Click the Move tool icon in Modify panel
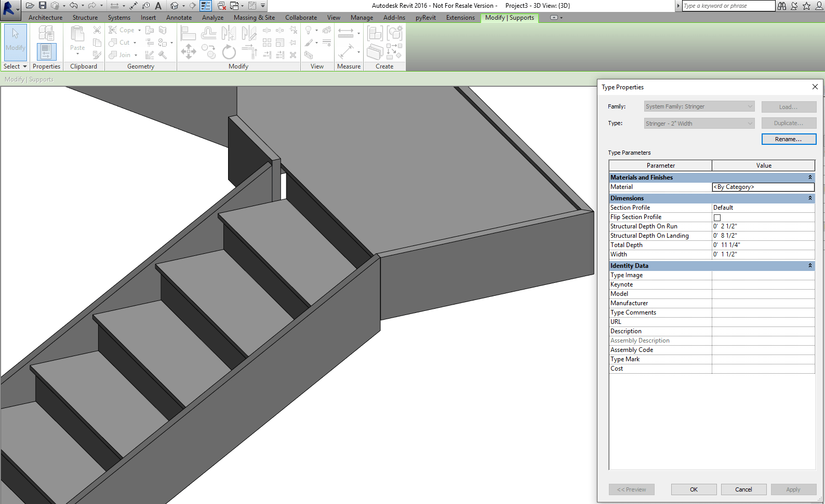The width and height of the screenshot is (825, 504). tap(188, 51)
